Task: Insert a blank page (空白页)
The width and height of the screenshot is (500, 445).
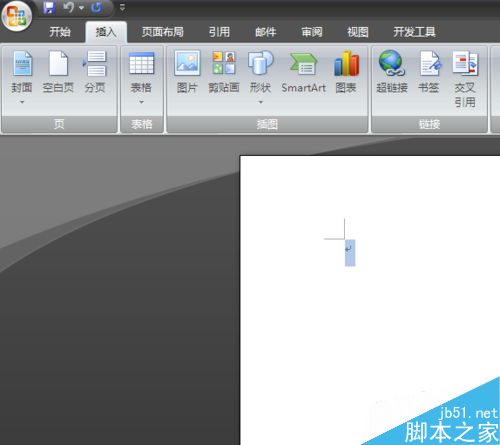Action: point(58,72)
